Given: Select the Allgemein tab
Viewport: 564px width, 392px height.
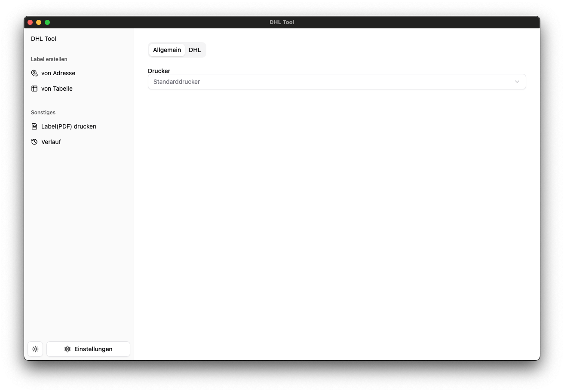Looking at the screenshot, I should [x=167, y=50].
